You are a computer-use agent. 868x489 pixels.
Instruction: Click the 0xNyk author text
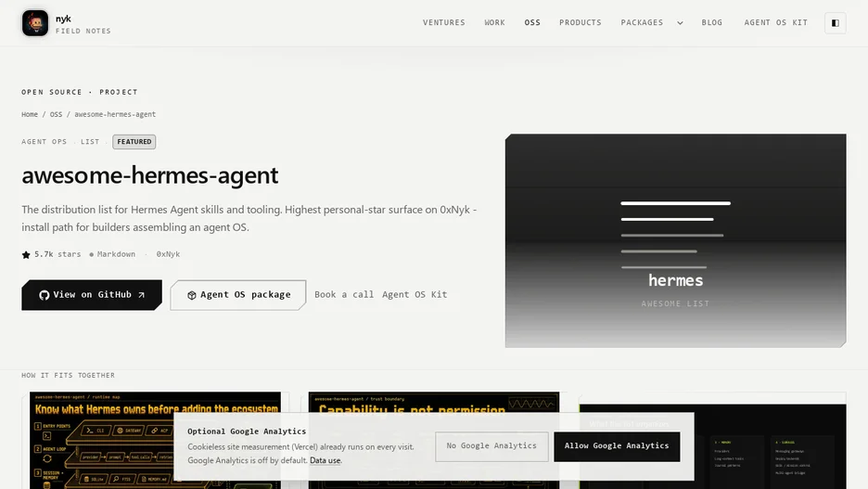168,254
